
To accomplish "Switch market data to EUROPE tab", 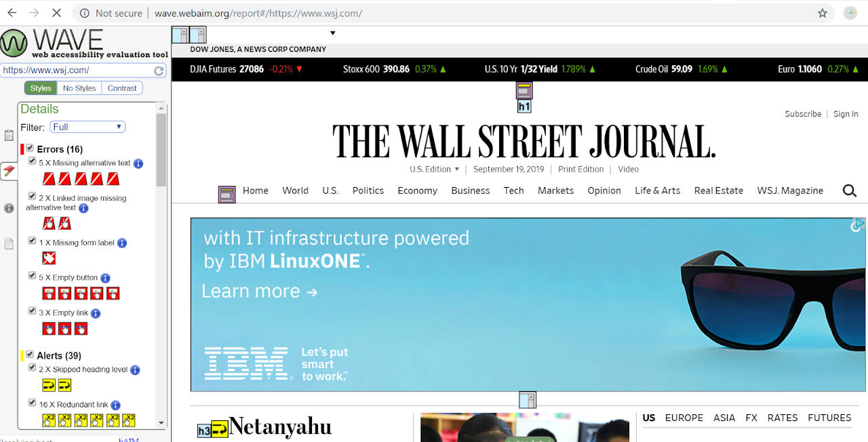I will pos(684,418).
